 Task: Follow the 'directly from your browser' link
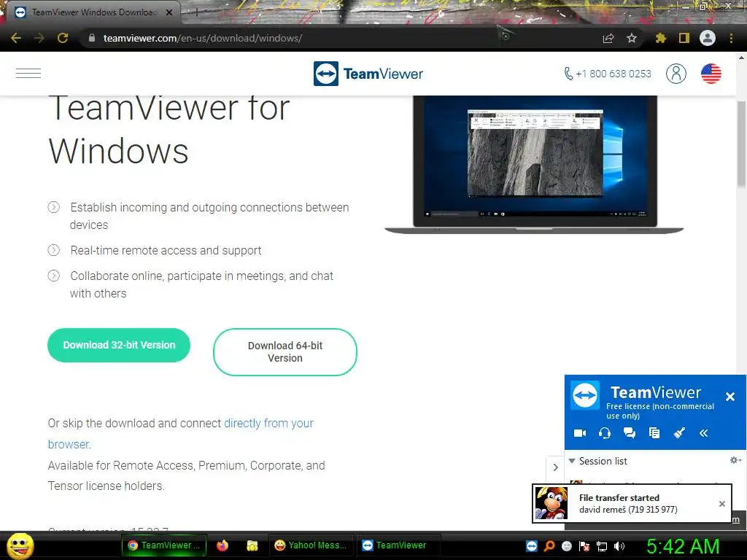click(x=181, y=433)
